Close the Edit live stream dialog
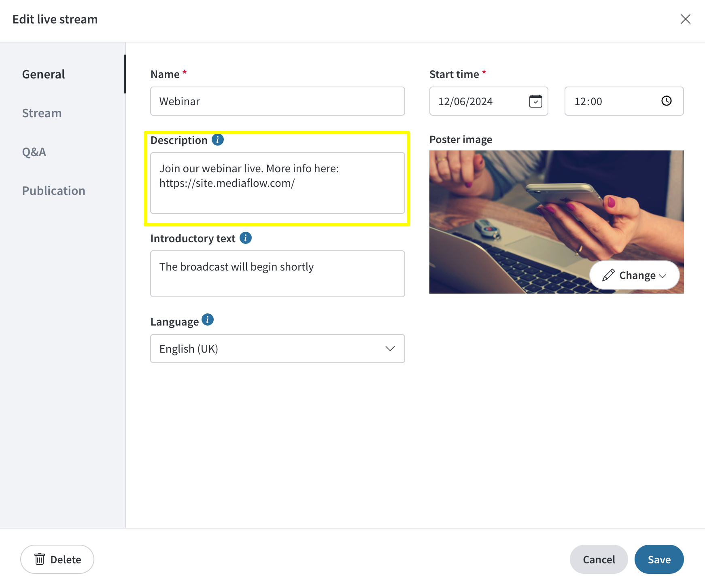The height and width of the screenshot is (588, 705). tap(685, 19)
